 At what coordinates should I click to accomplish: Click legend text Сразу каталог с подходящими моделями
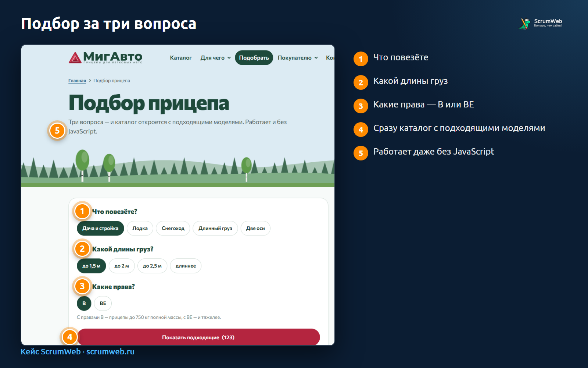[x=459, y=128]
